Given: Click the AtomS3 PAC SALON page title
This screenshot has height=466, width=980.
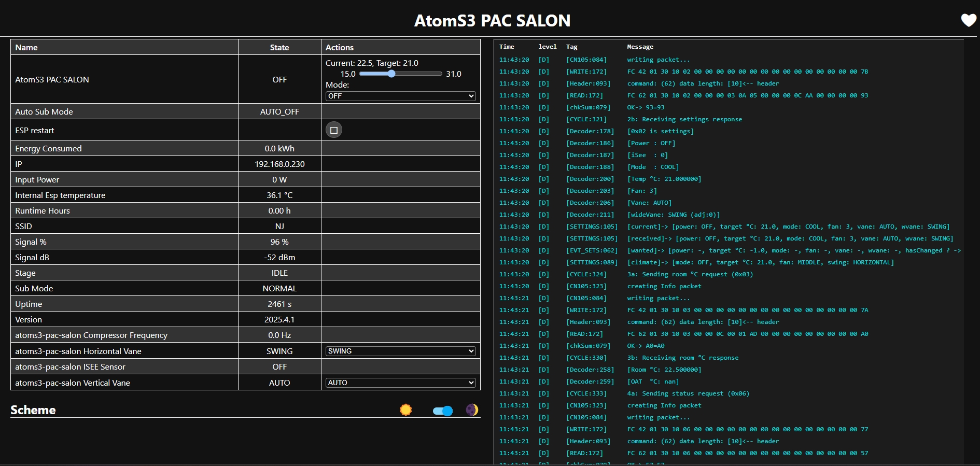Looking at the screenshot, I should pos(492,21).
